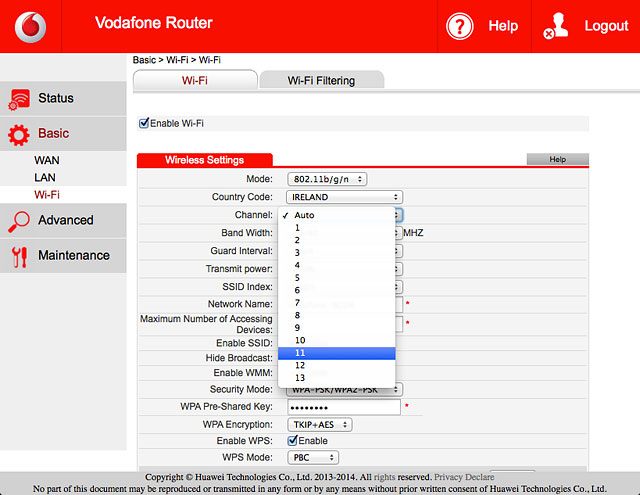This screenshot has width=640, height=495.
Task: Select channel 6 in the list
Action: coord(337,290)
